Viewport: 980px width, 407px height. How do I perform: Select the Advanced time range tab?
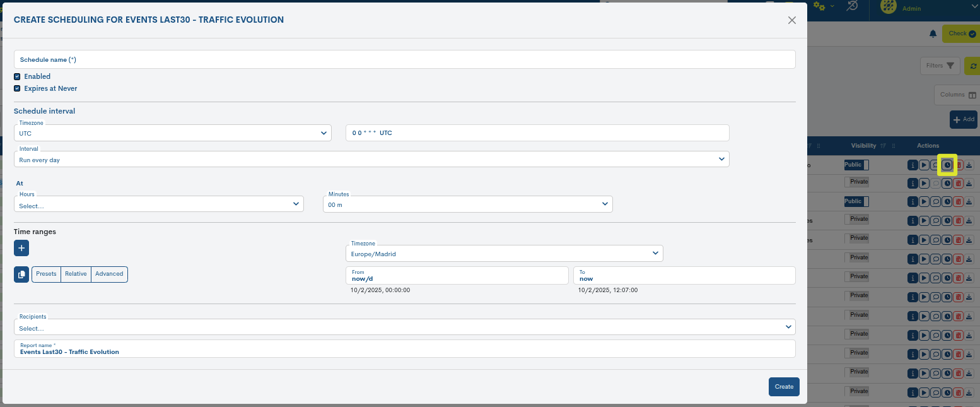click(109, 274)
